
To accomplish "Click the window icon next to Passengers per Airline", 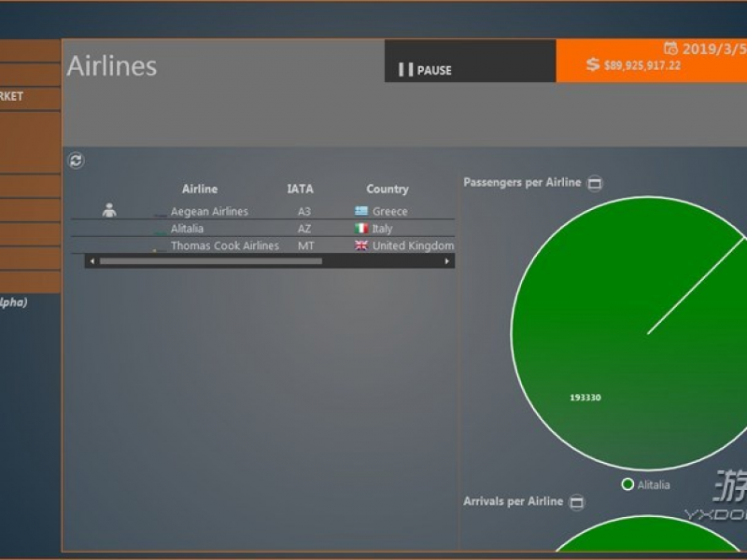I will [595, 183].
